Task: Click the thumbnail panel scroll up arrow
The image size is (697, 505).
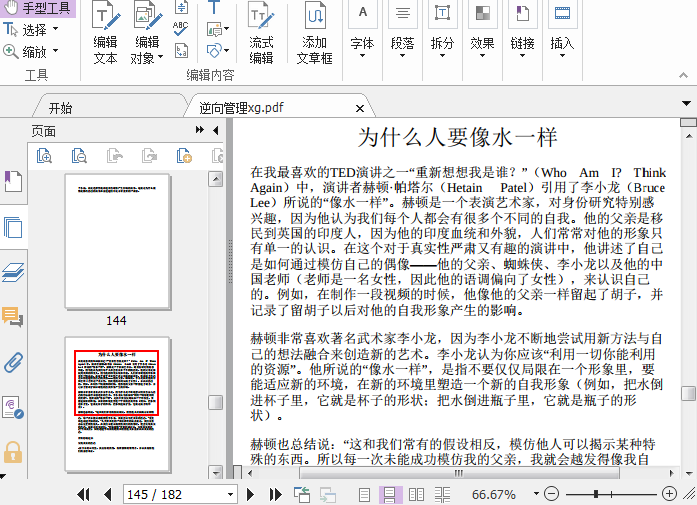Action: [x=216, y=179]
